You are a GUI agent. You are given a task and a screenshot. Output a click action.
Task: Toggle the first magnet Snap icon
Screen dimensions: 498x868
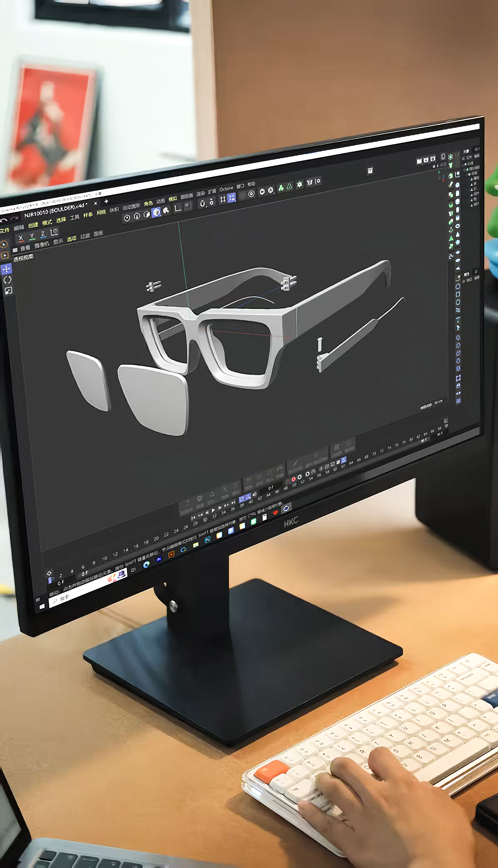203,203
